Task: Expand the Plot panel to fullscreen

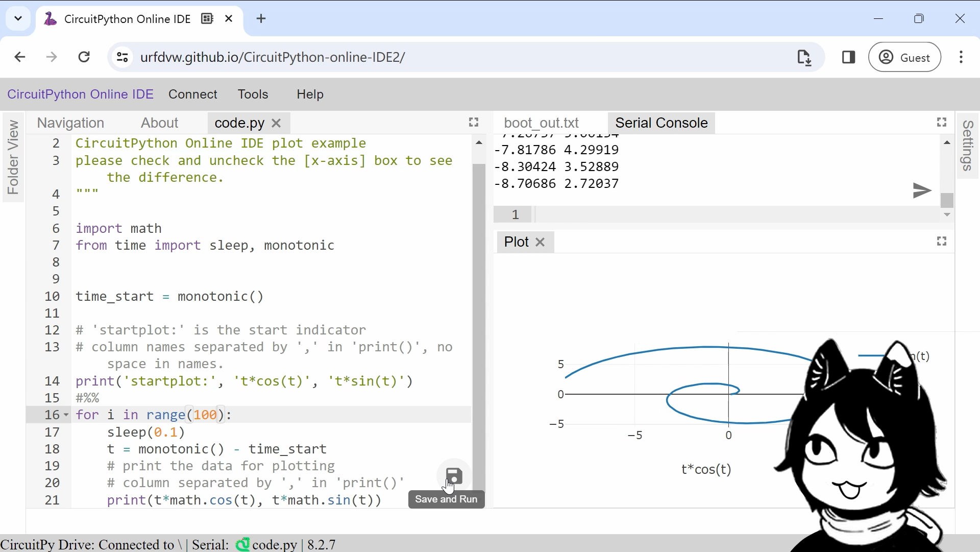Action: pyautogui.click(x=942, y=242)
